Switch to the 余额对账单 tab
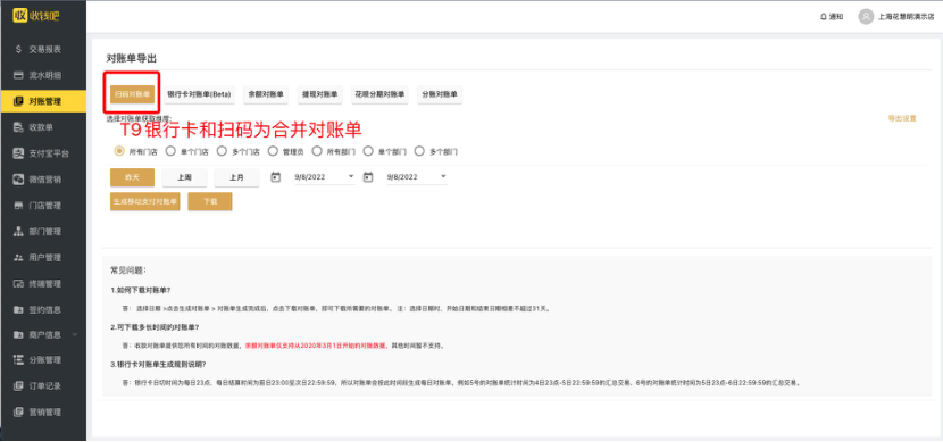The width and height of the screenshot is (943, 442). click(x=265, y=94)
